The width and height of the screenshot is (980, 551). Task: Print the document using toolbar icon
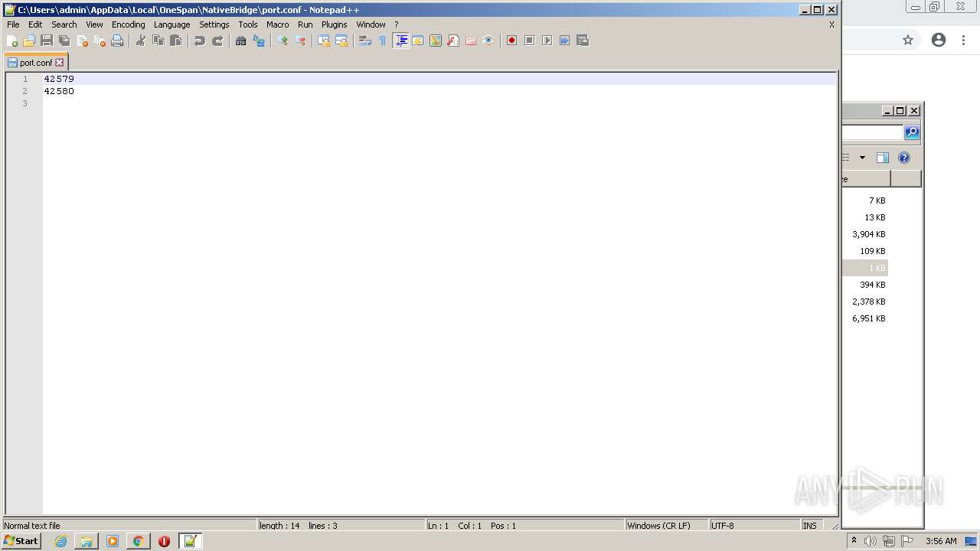117,41
